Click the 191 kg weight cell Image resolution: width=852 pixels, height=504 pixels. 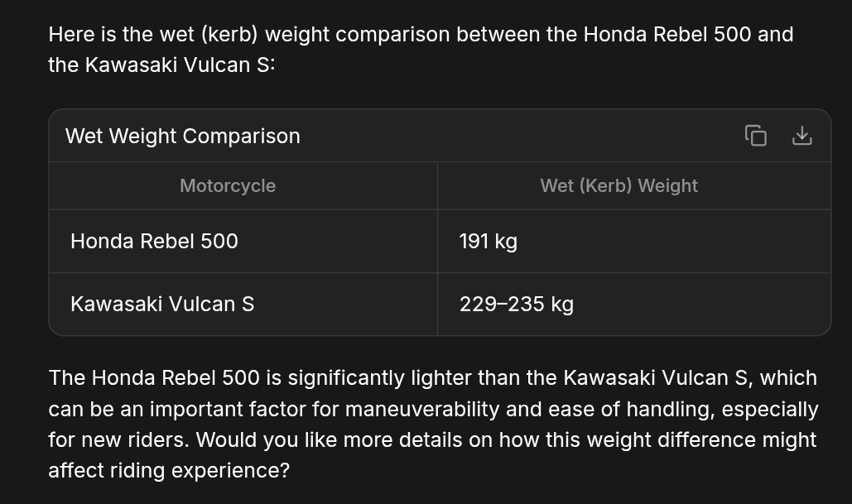(489, 242)
